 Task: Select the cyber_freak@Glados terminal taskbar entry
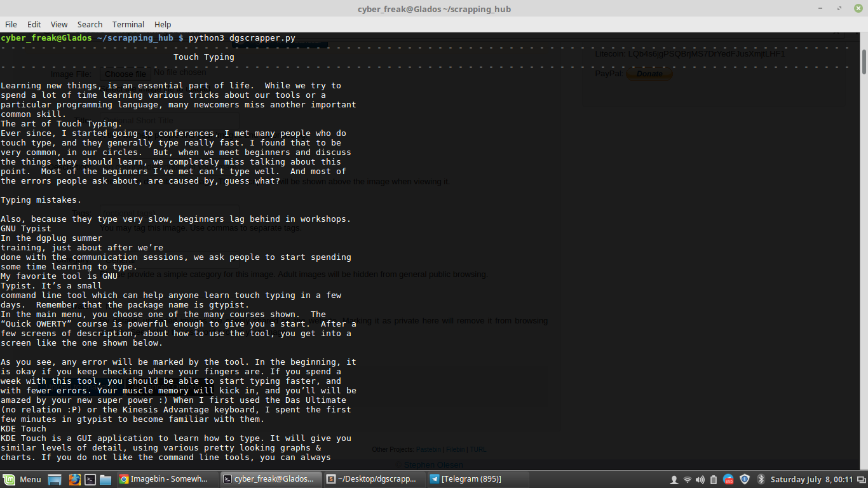click(x=271, y=479)
